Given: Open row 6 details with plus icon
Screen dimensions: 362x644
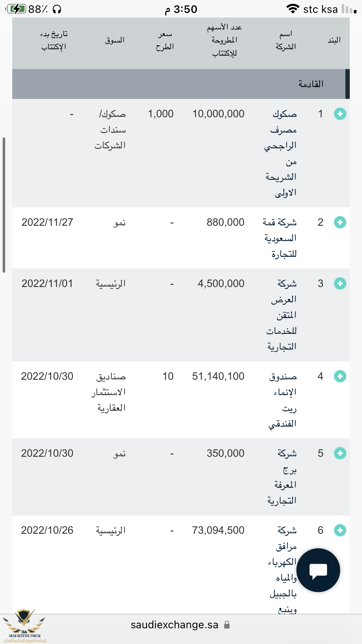Looking at the screenshot, I should coord(340,530).
